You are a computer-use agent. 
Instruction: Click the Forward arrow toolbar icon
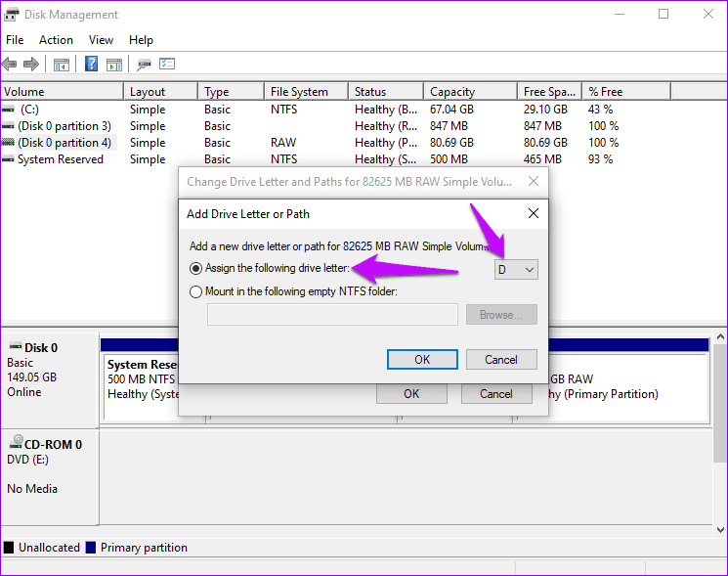(x=31, y=65)
